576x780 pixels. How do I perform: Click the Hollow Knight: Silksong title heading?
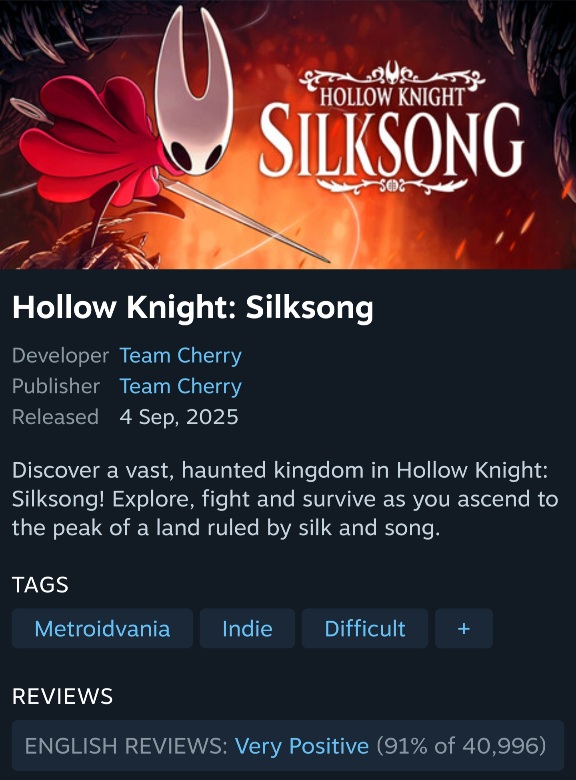coord(192,307)
